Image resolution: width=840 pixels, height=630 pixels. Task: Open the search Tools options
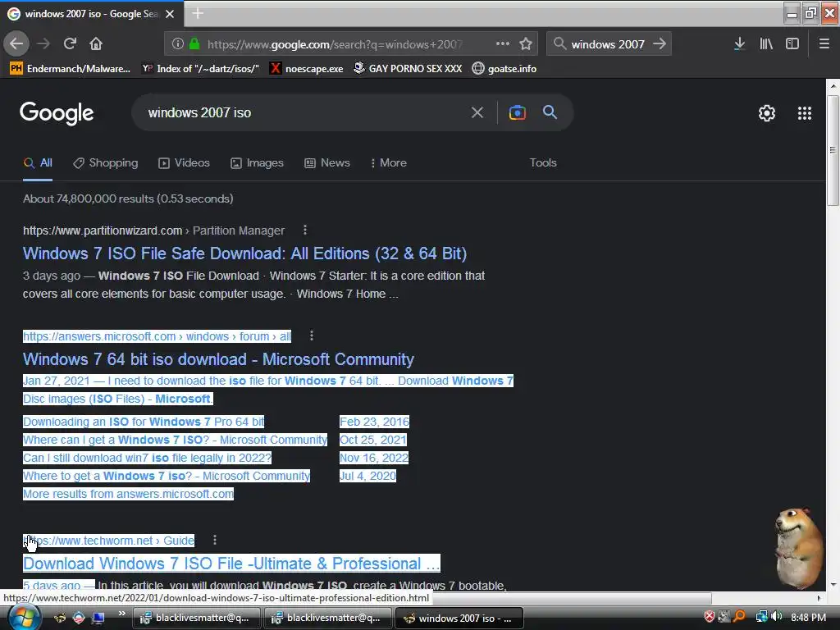[x=543, y=163]
